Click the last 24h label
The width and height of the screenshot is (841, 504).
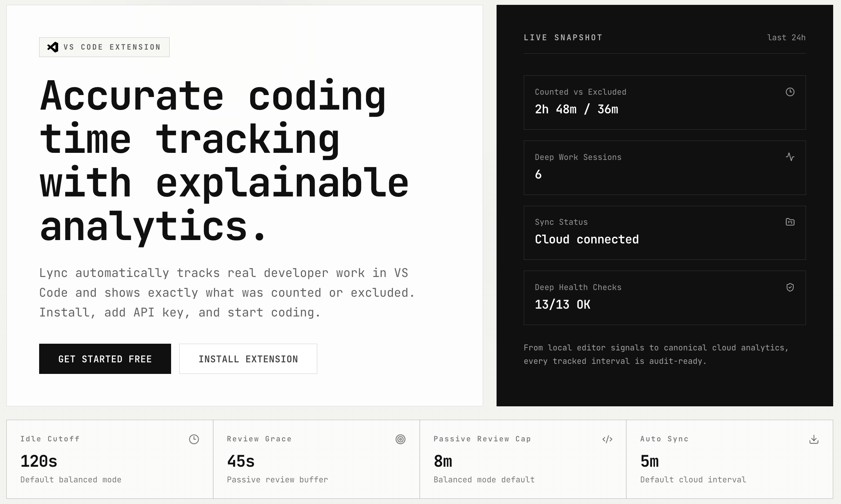786,38
